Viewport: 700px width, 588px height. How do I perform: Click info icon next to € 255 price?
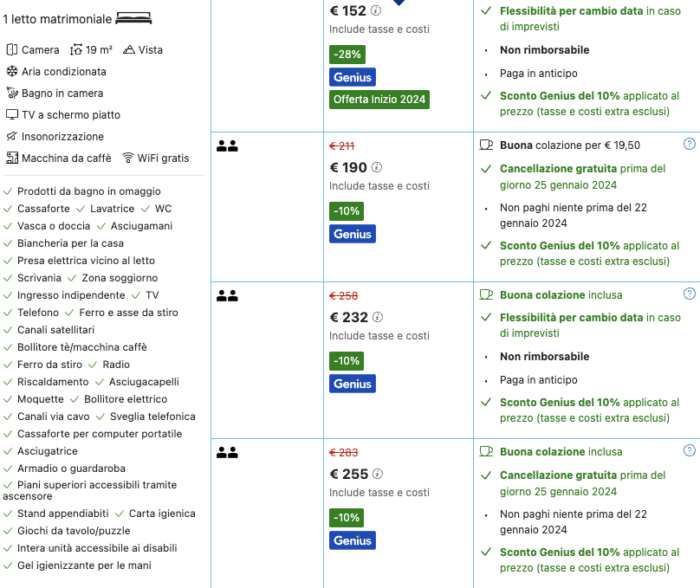(377, 475)
